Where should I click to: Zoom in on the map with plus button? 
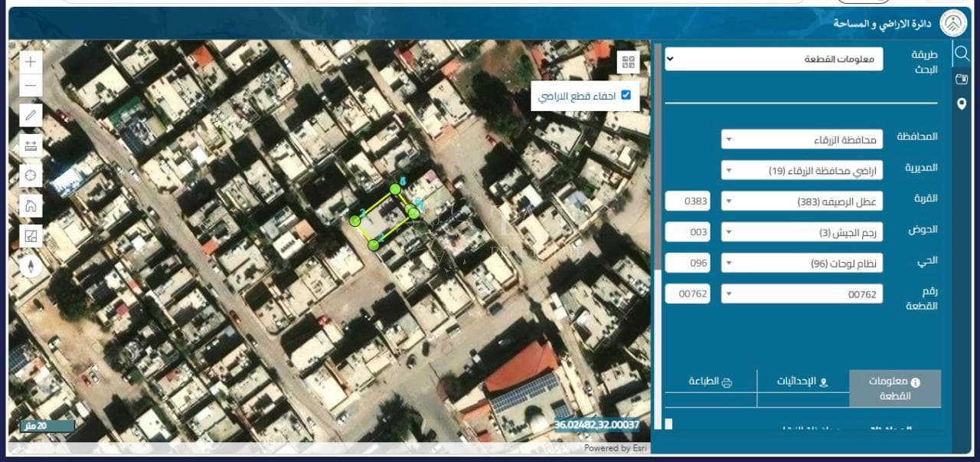[31, 62]
